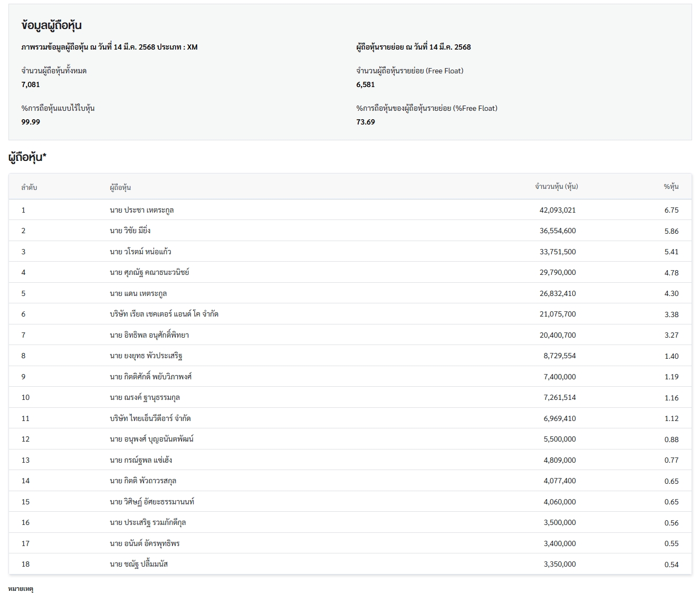This screenshot has height=593, width=700.
Task: Click the ข้อมูลผู้ถือหุ้น heading
Action: (x=51, y=25)
